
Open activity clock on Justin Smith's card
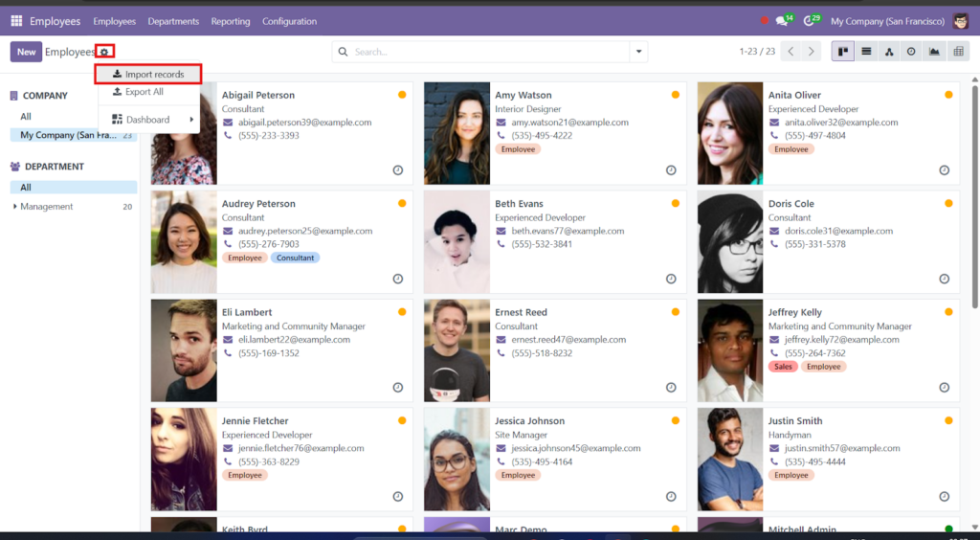point(944,496)
